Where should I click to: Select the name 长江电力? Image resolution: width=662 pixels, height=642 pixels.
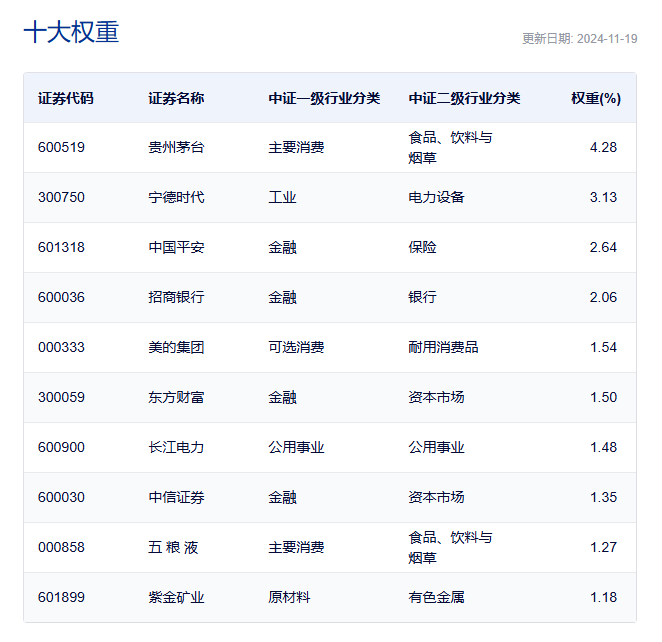pos(176,447)
